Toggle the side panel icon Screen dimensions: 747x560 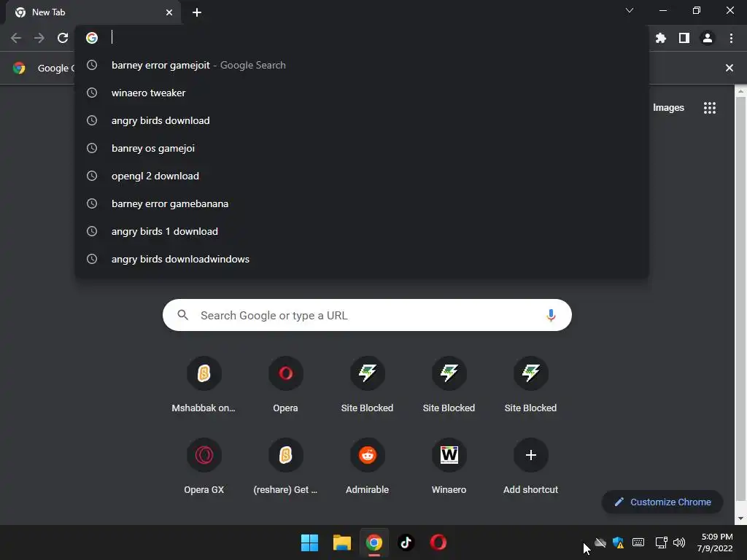coord(684,38)
